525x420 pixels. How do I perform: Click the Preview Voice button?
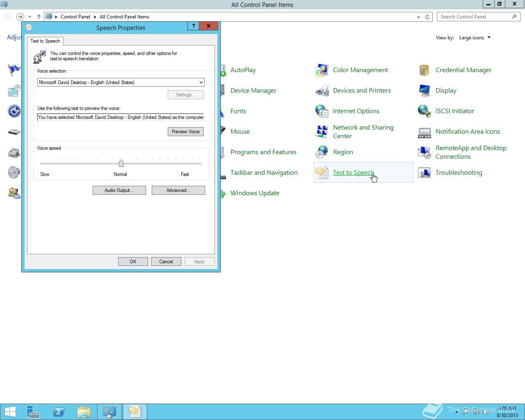[x=186, y=132]
